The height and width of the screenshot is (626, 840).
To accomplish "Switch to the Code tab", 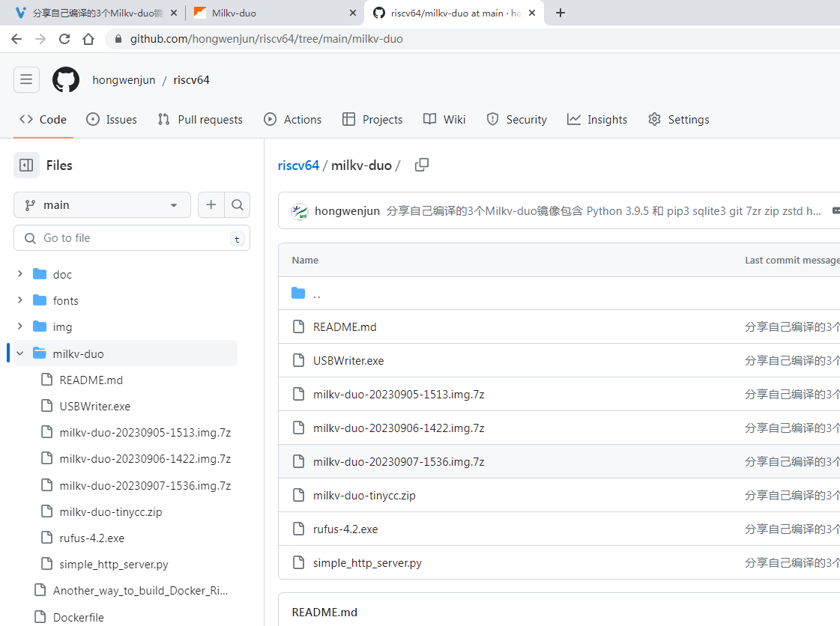I will [x=43, y=119].
